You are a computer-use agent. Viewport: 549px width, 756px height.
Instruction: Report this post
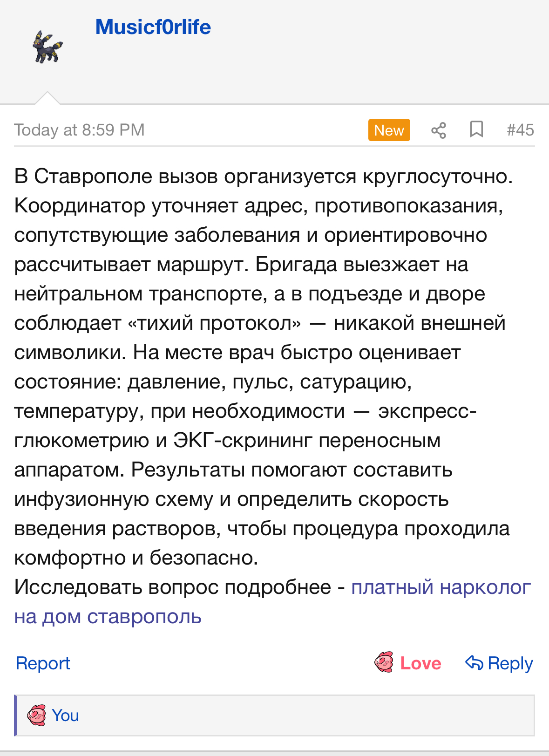pos(43,663)
